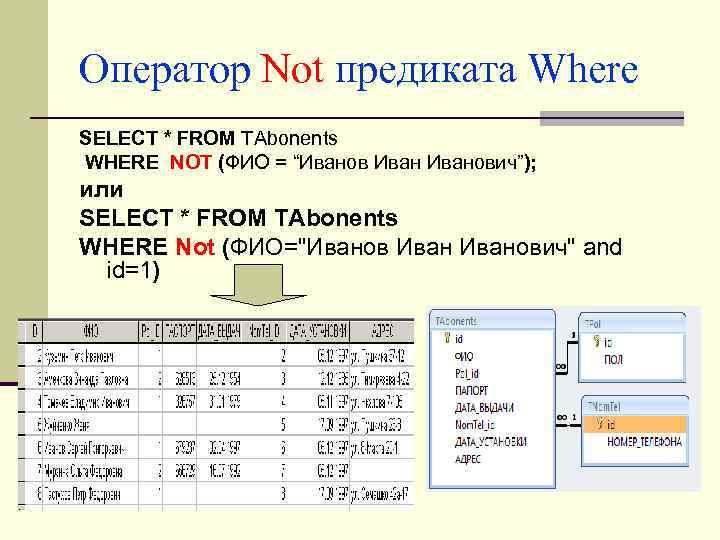The height and width of the screenshot is (540, 720).
Task: Click the ФИО cell in the row with ID 3
Action: [90, 378]
